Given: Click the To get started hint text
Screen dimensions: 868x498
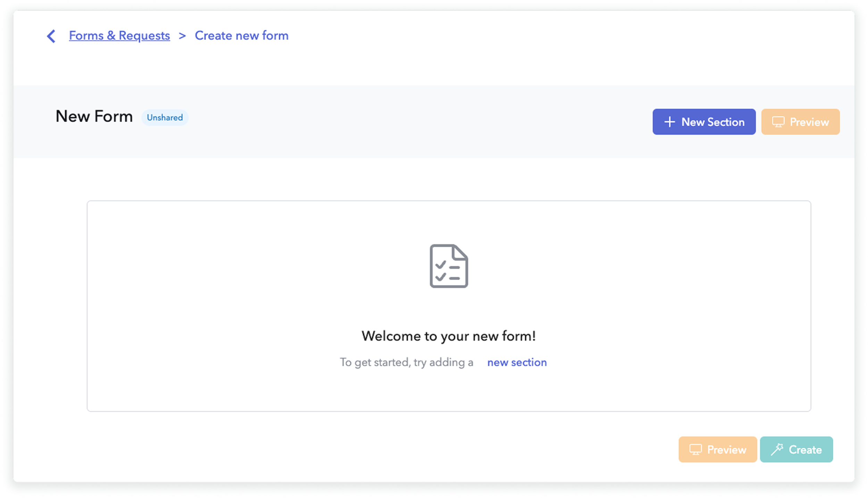Looking at the screenshot, I should pyautogui.click(x=406, y=362).
